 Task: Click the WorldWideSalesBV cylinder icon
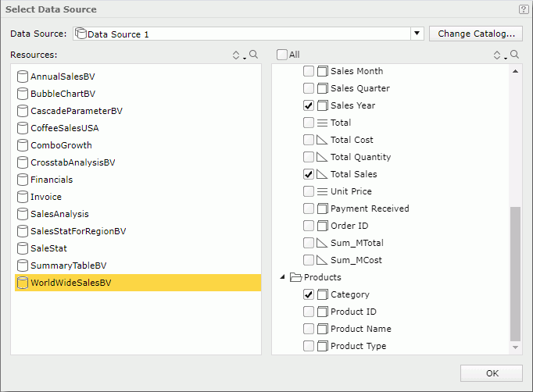pyautogui.click(x=23, y=283)
